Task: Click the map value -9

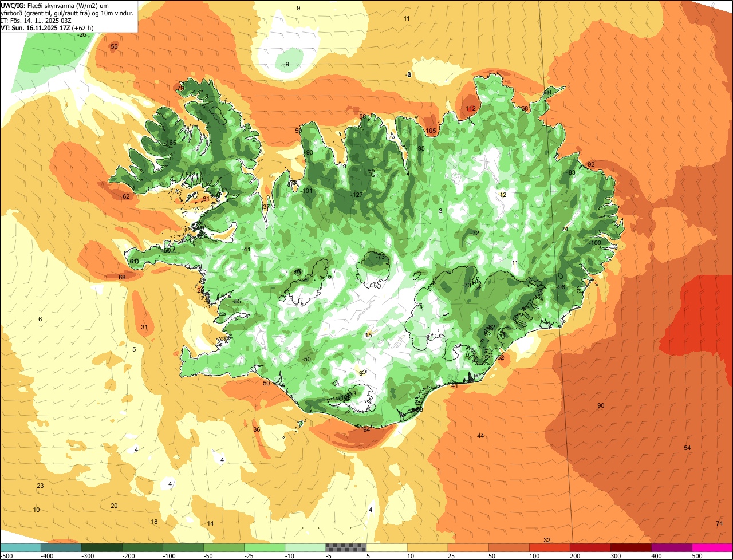Action: (286, 64)
